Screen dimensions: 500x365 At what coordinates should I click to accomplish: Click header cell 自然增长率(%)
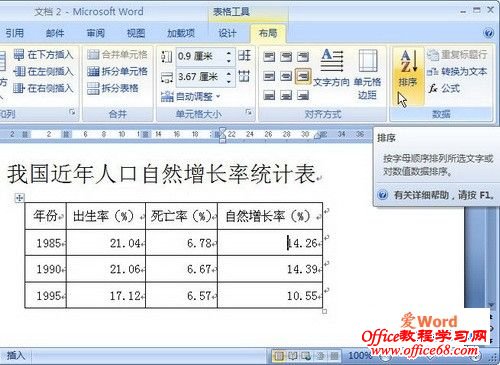pyautogui.click(x=270, y=216)
